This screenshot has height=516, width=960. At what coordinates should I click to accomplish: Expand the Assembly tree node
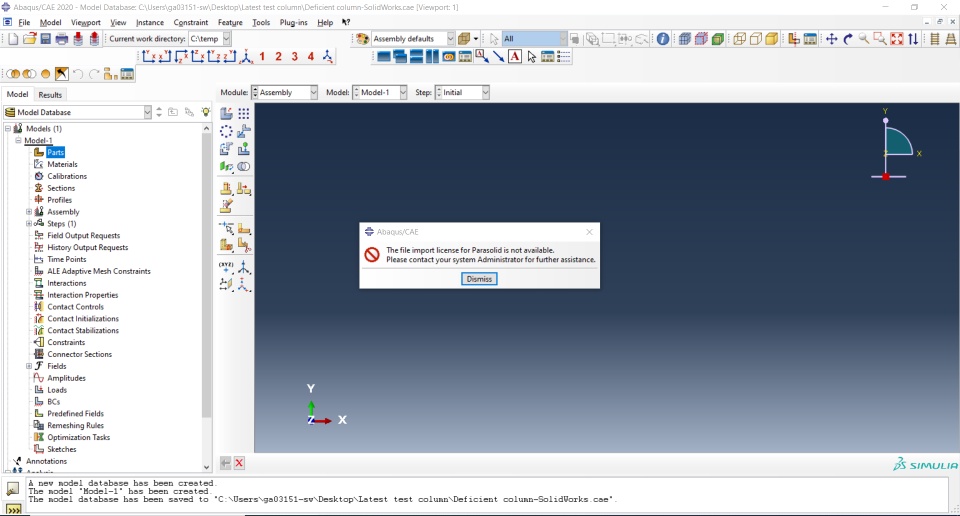point(29,212)
